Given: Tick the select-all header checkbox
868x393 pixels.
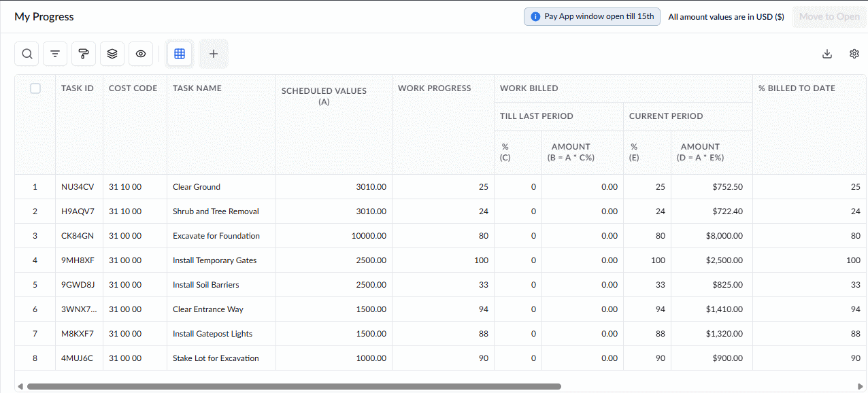Looking at the screenshot, I should point(35,88).
